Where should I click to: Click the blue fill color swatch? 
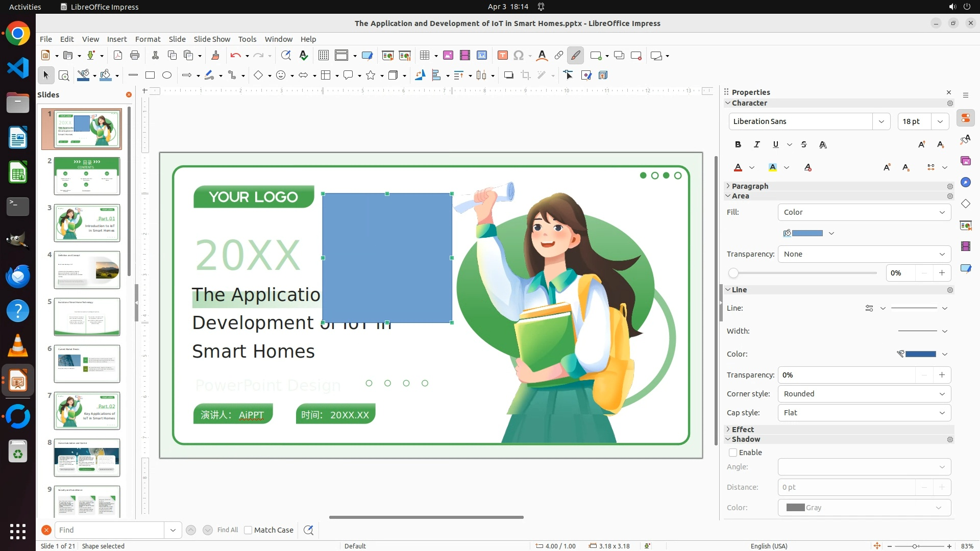click(x=807, y=233)
